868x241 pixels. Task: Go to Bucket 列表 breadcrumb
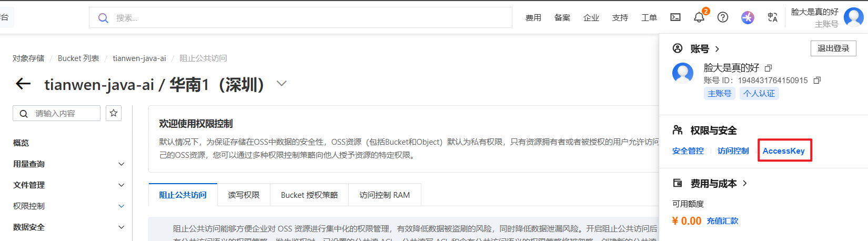[78, 58]
